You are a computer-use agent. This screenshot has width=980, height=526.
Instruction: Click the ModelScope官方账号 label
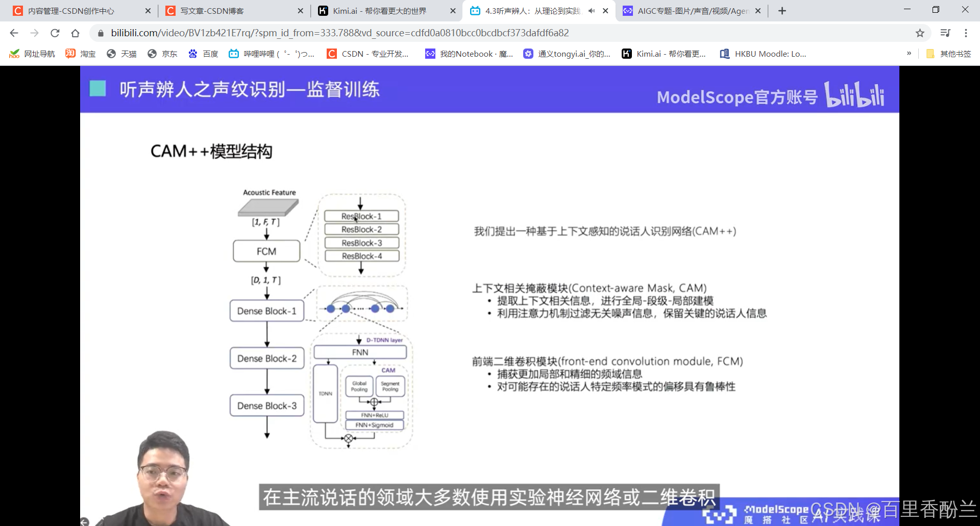(737, 97)
